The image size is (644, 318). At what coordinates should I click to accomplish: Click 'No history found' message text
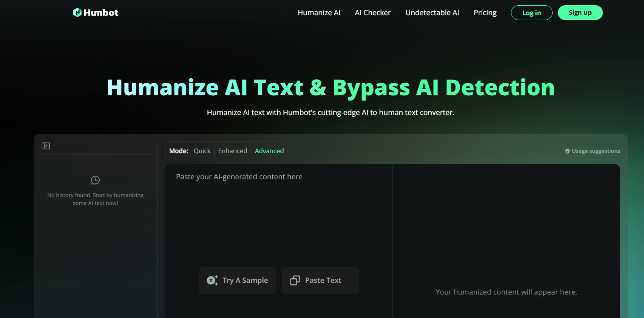95,199
